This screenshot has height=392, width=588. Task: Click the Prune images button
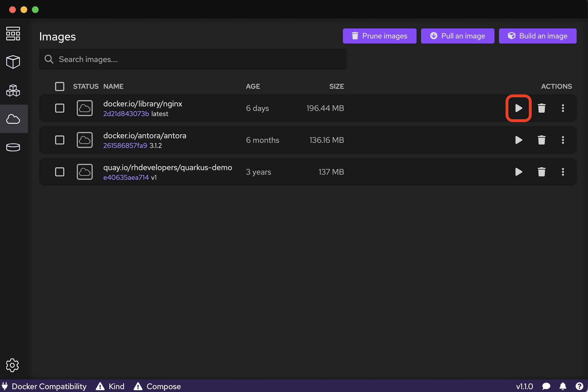tap(379, 36)
